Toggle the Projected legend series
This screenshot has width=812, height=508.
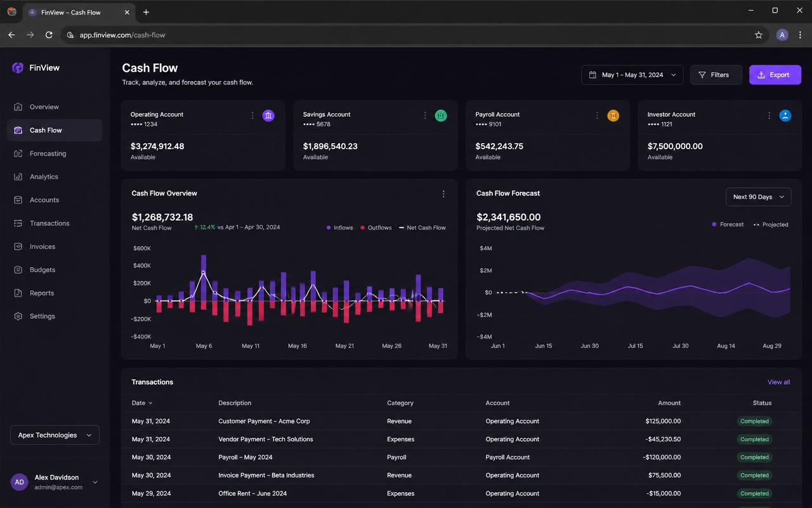[771, 224]
